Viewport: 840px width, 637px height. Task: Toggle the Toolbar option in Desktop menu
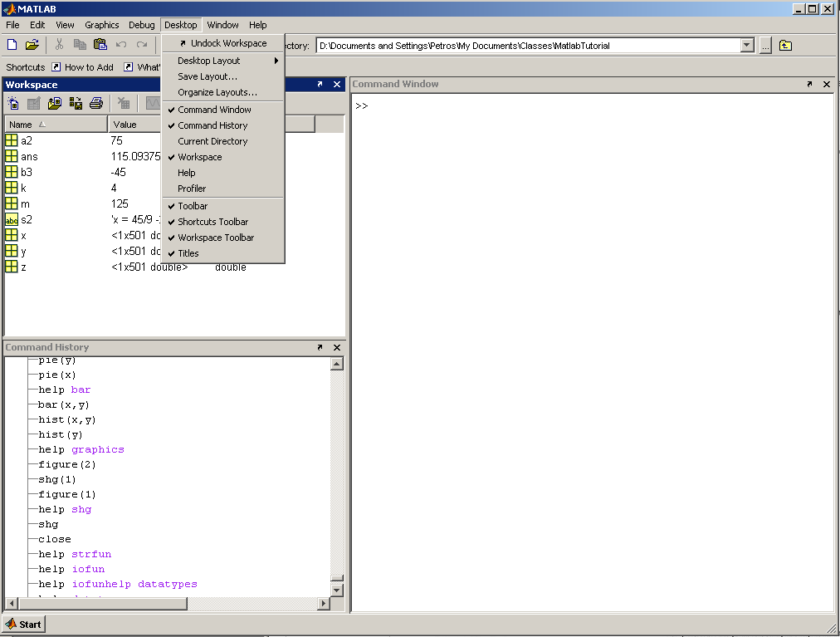click(x=222, y=206)
